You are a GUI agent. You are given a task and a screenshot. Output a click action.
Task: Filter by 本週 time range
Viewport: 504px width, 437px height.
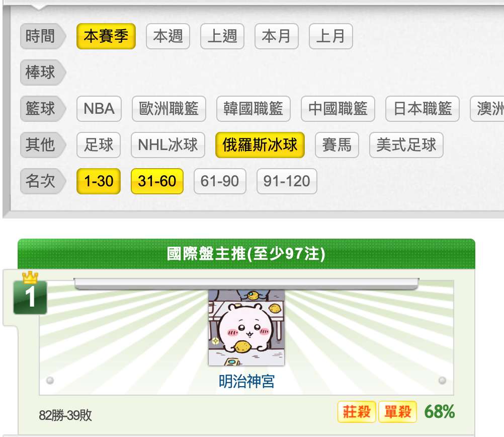[168, 36]
